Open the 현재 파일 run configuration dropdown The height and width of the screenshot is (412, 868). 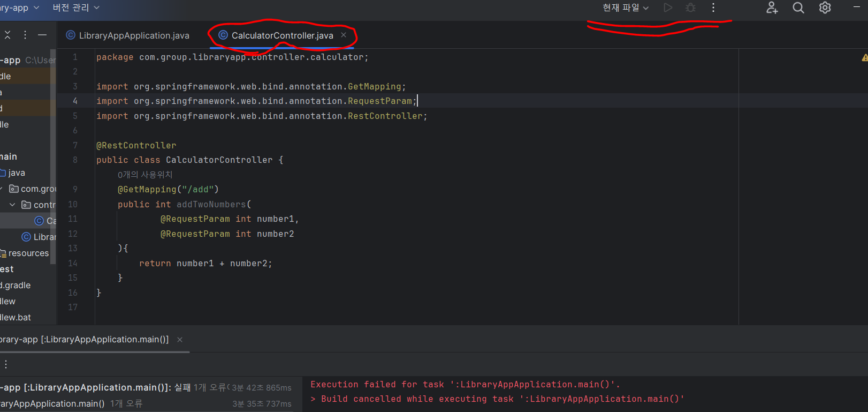626,8
